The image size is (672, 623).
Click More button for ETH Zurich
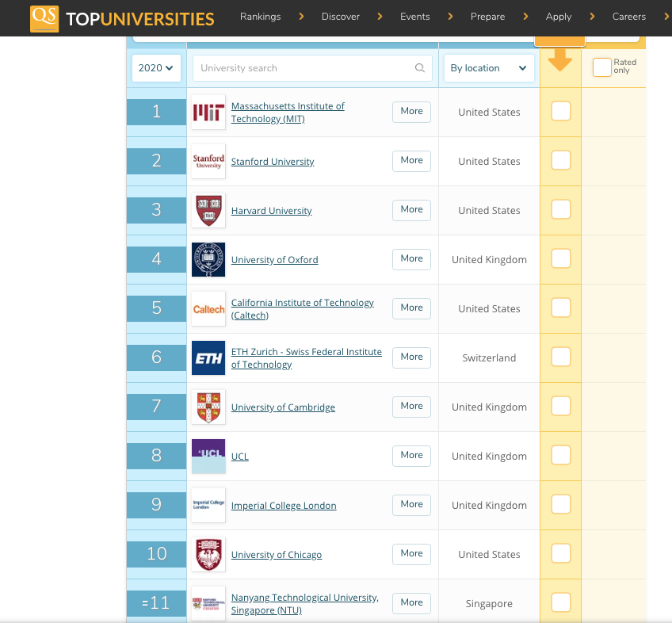tap(411, 357)
